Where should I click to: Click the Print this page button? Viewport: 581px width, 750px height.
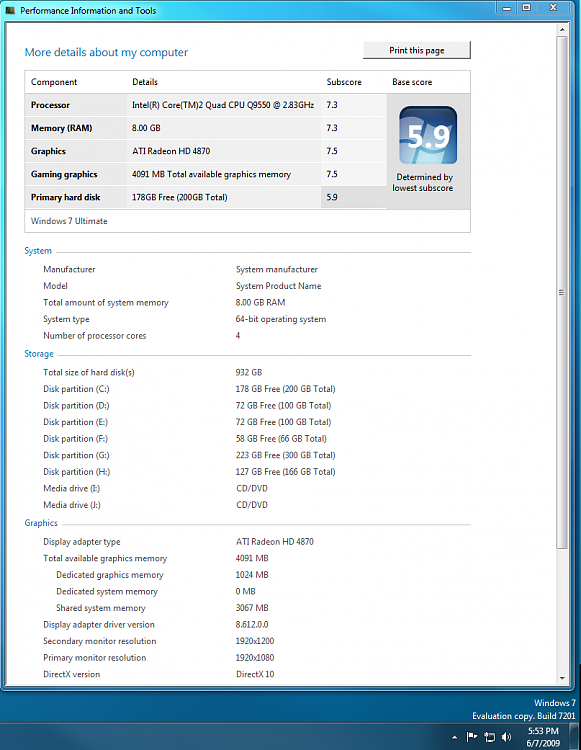point(417,50)
